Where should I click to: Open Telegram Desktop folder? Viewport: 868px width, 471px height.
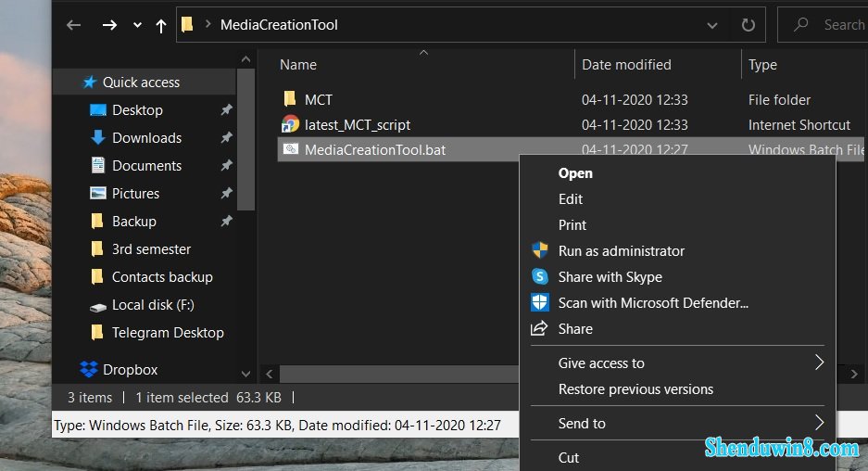[168, 333]
